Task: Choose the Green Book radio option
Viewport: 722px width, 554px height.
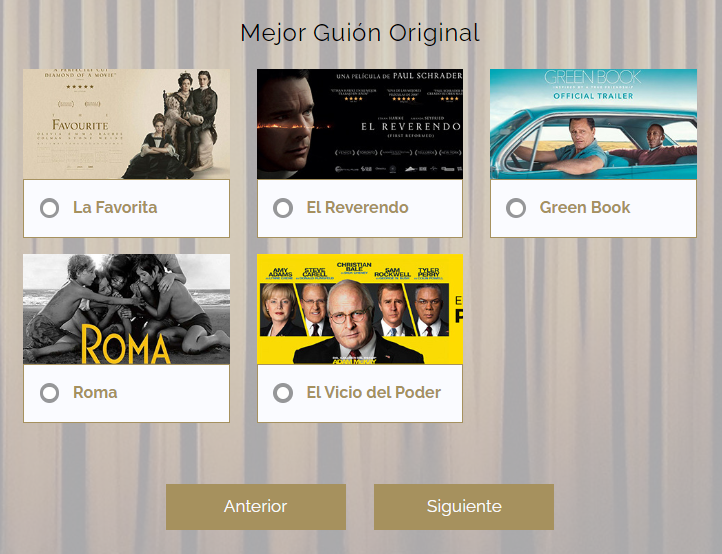Action: (516, 208)
